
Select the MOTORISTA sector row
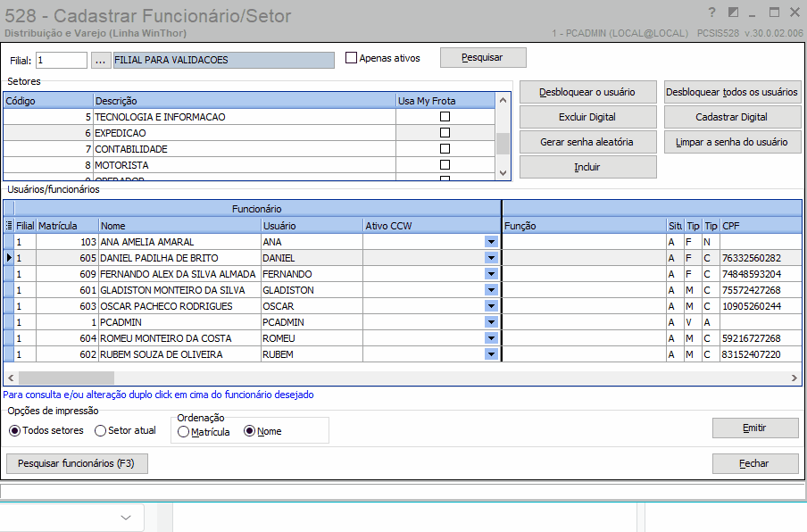click(249, 164)
